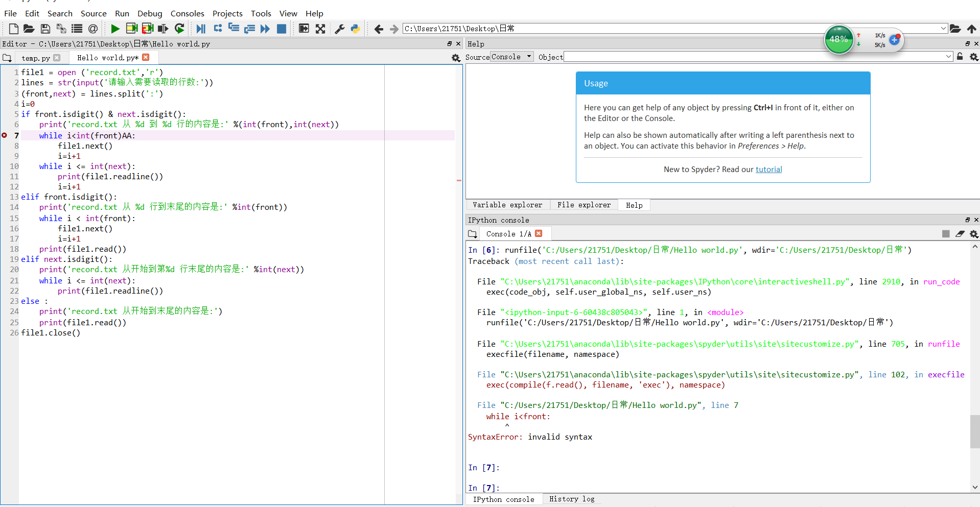Run current cell and advance to next
Image resolution: width=980 pixels, height=507 pixels.
coord(148,29)
